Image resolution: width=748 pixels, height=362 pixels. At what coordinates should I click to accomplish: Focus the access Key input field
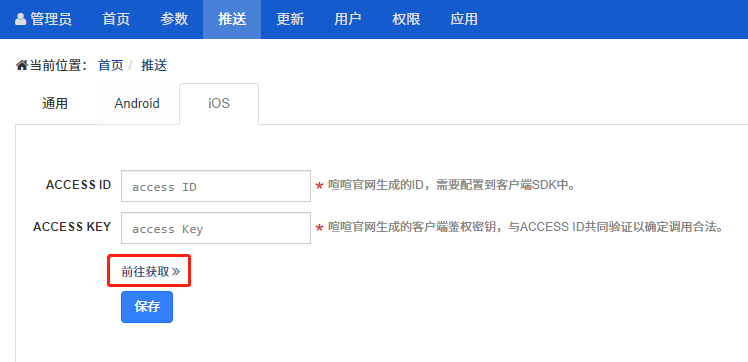tap(216, 228)
